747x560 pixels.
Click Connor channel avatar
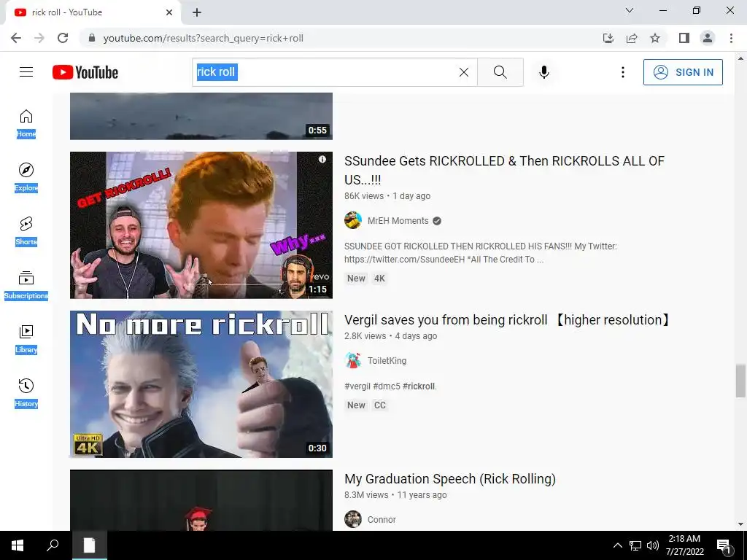pyautogui.click(x=353, y=519)
